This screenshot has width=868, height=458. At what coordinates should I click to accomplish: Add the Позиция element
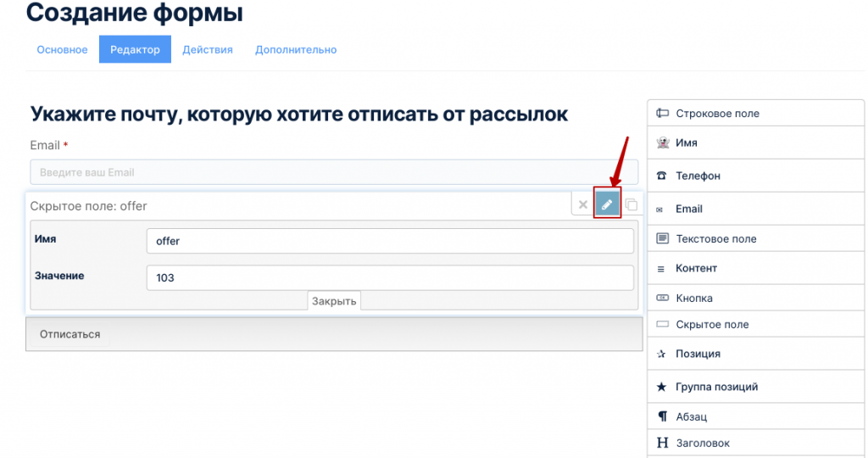point(755,354)
